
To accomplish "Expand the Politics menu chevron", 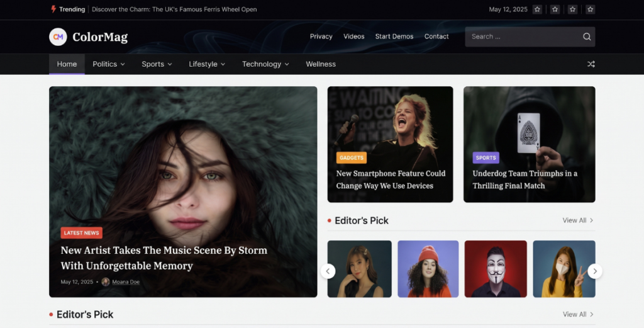I will (123, 65).
